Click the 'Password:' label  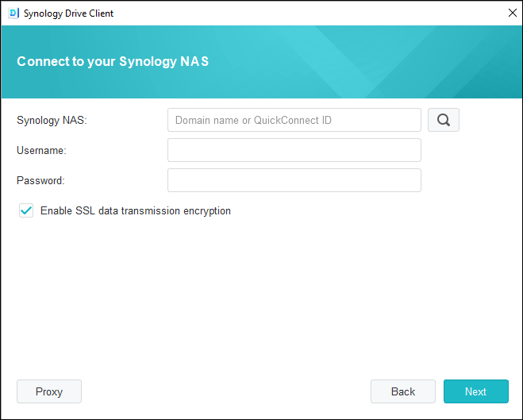40,180
